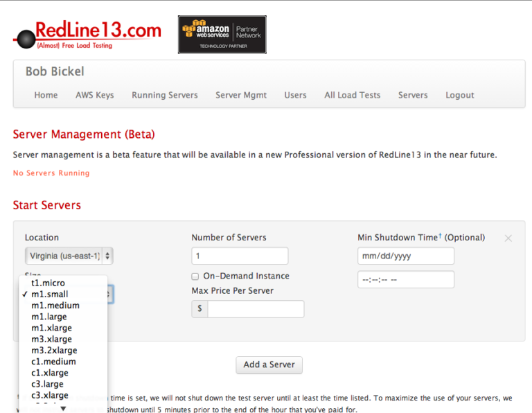View All Load Tests
The image size is (532, 413).
coord(352,95)
